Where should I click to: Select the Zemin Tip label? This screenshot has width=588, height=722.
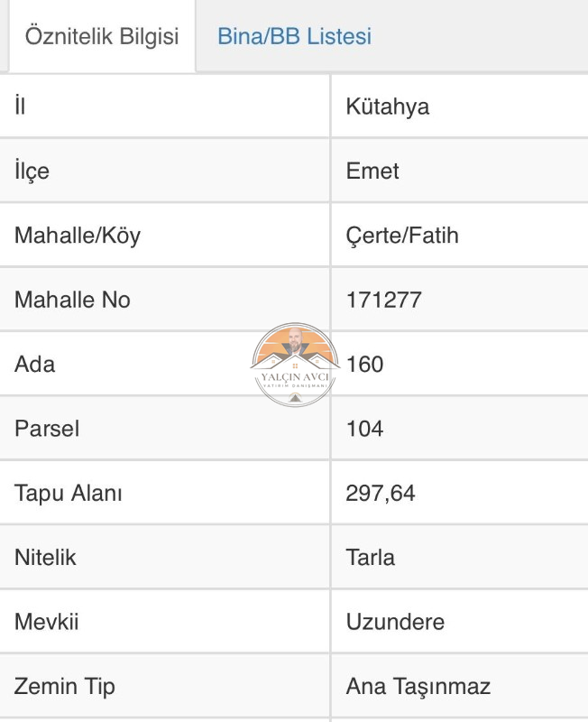64,687
